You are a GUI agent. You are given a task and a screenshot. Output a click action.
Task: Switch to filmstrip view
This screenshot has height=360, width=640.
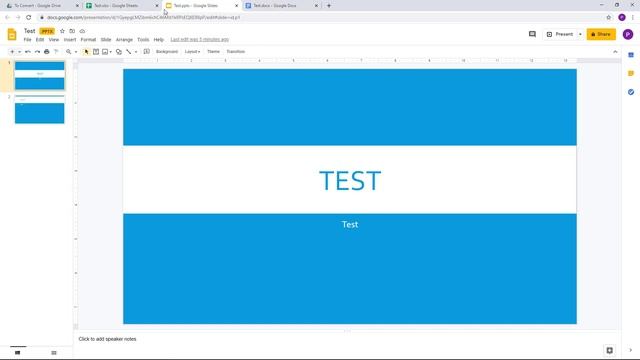tap(18, 353)
